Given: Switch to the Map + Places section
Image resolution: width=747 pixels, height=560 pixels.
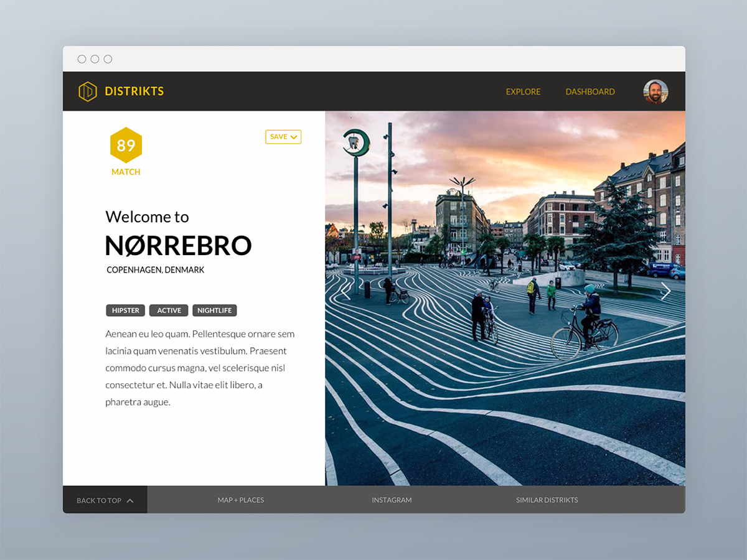Looking at the screenshot, I should [240, 500].
